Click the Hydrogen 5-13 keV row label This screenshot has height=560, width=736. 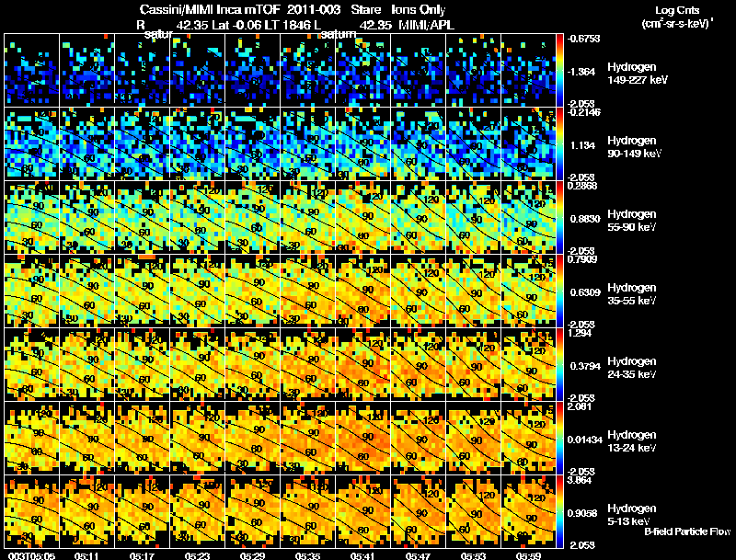[x=632, y=515]
